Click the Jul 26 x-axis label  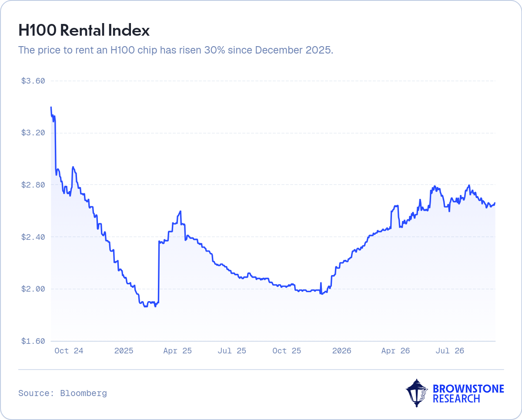450,351
